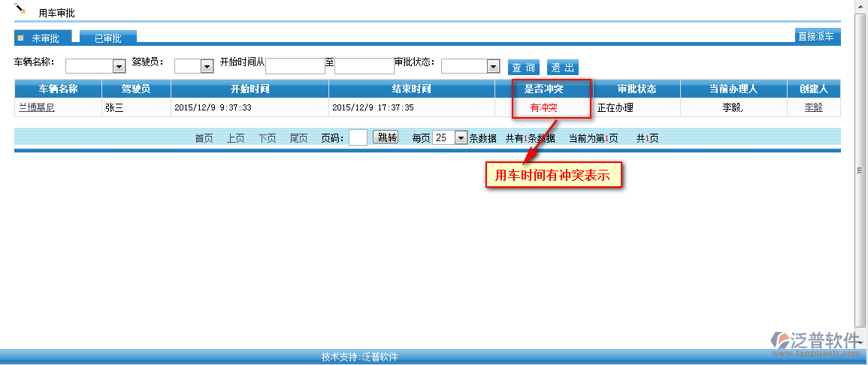Viewport: 868px width, 365px height.
Task: Open the 已审批 tab
Action: (108, 38)
